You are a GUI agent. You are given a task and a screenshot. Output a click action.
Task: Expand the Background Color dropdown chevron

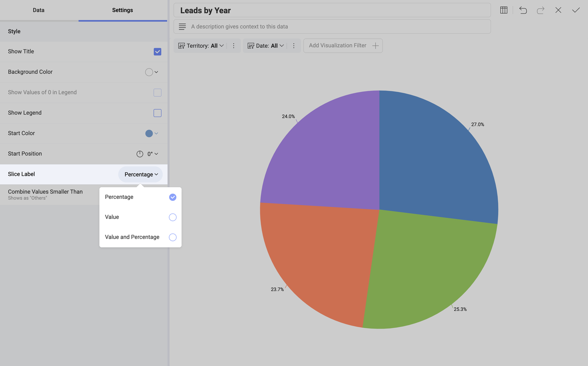click(x=156, y=72)
